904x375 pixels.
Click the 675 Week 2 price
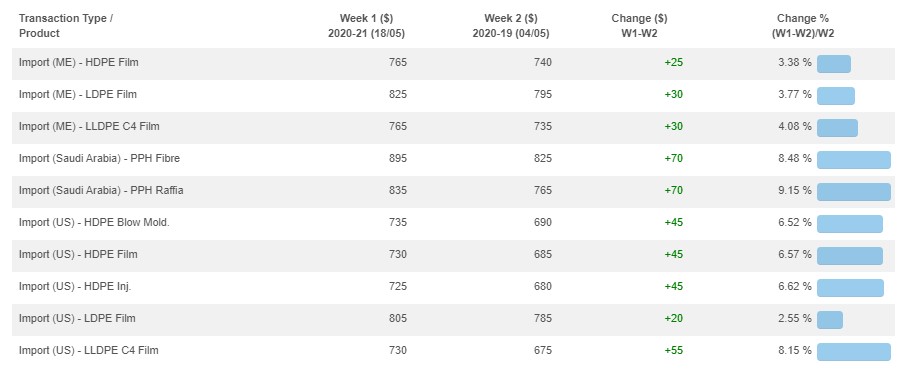(543, 350)
